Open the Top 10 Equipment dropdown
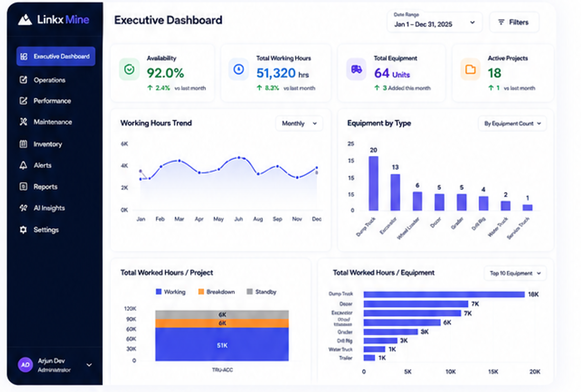This screenshot has height=392, width=581. coord(515,273)
